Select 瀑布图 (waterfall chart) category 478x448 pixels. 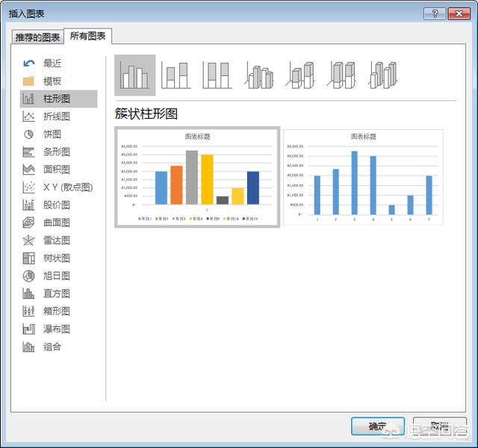click(57, 329)
